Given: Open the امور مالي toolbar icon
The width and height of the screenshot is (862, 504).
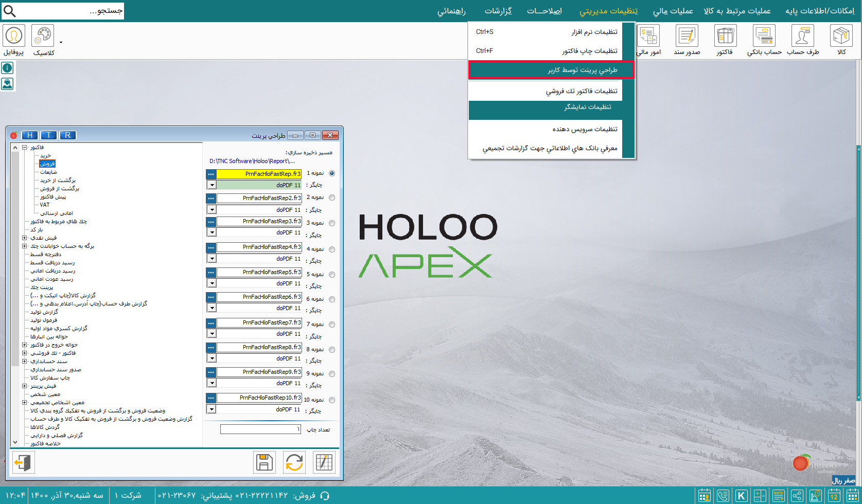Looking at the screenshot, I should tap(648, 36).
